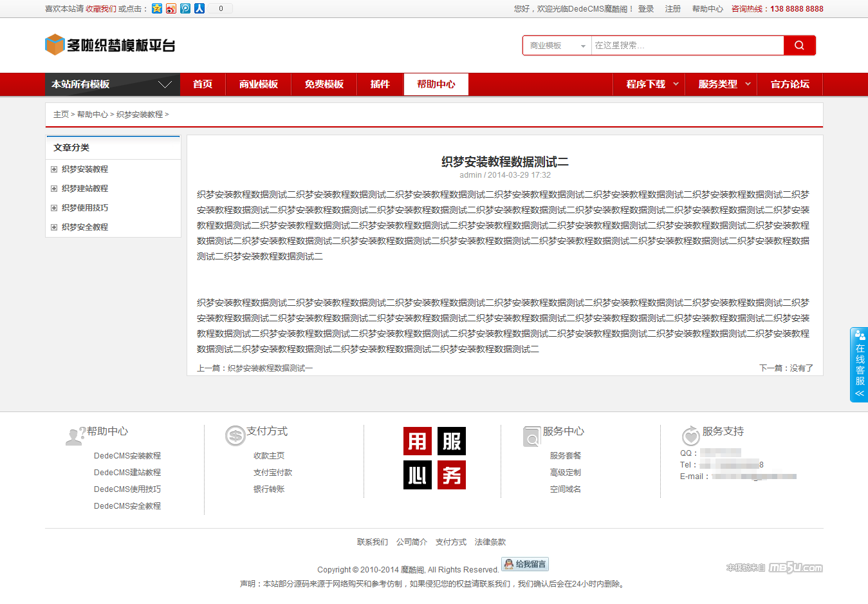868x604 pixels.
Task: Click the 登录 login link
Action: point(645,9)
